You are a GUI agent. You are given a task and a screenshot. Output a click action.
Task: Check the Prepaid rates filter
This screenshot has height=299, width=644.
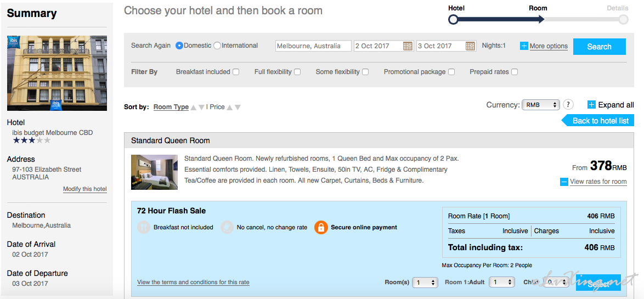click(x=515, y=72)
